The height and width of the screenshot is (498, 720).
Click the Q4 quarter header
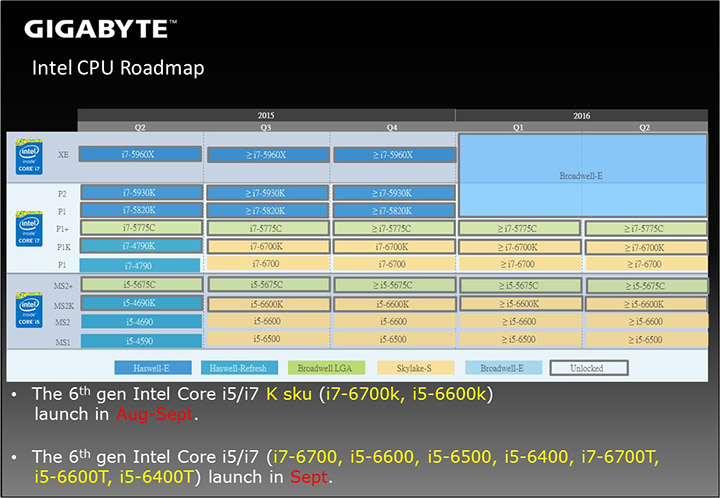point(392,127)
